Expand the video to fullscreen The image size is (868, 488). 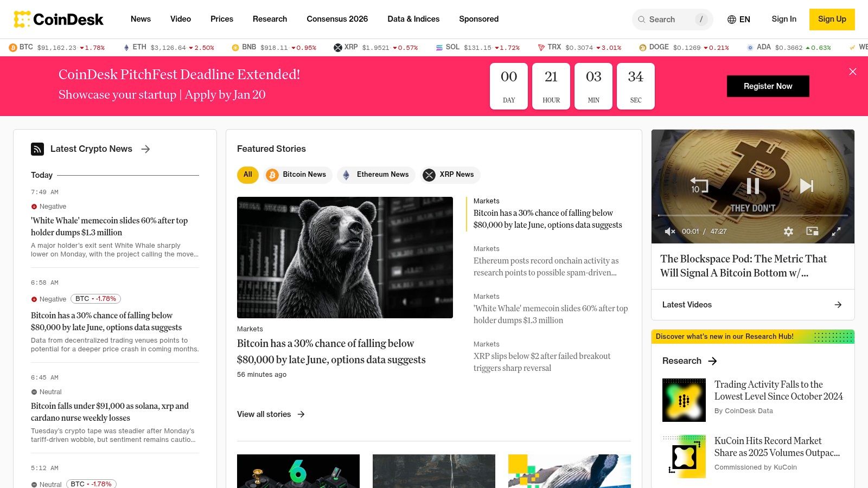tap(837, 232)
